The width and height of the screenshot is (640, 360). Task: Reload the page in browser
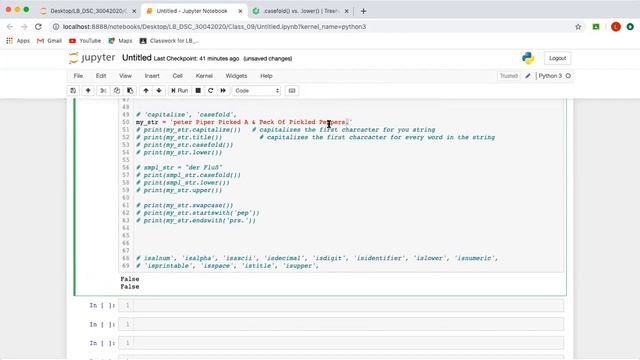[x=38, y=27]
